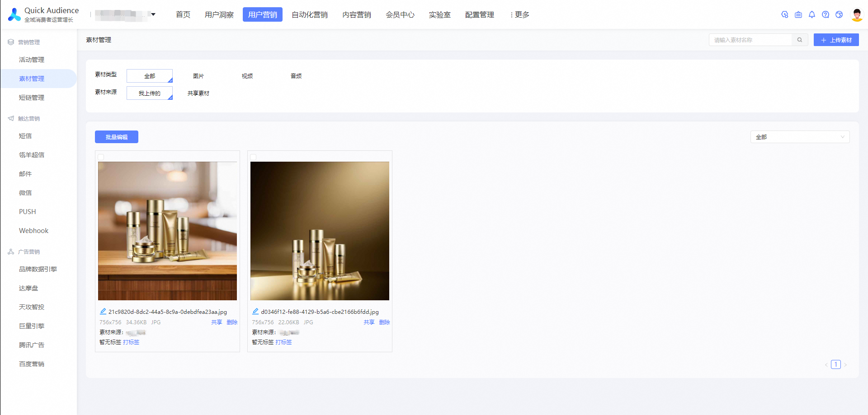Open 品牌数据引擎 in sidebar

tap(38, 269)
